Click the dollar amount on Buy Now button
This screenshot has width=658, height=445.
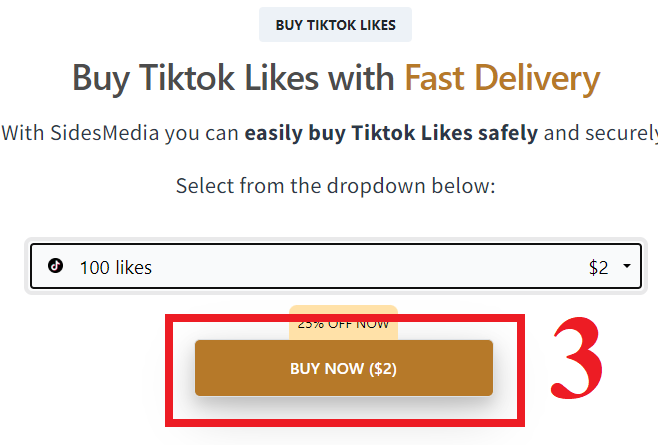tap(383, 369)
